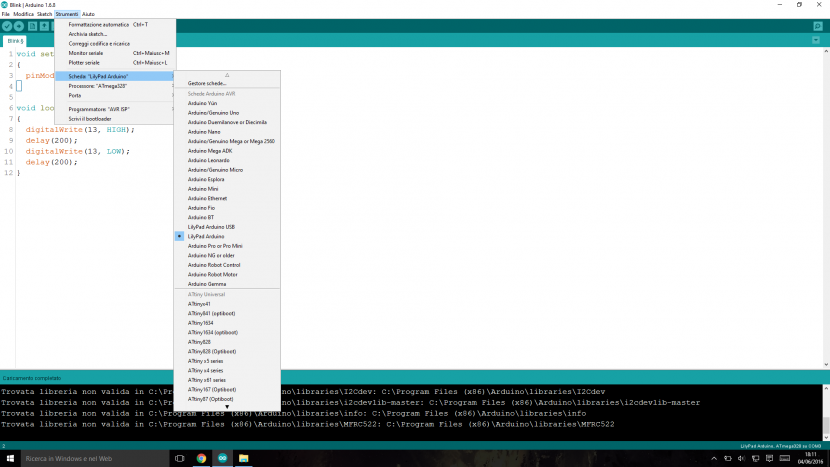Image resolution: width=830 pixels, height=467 pixels.
Task: Click the editor's vertical scrollbar down arrow
Action: [826, 365]
